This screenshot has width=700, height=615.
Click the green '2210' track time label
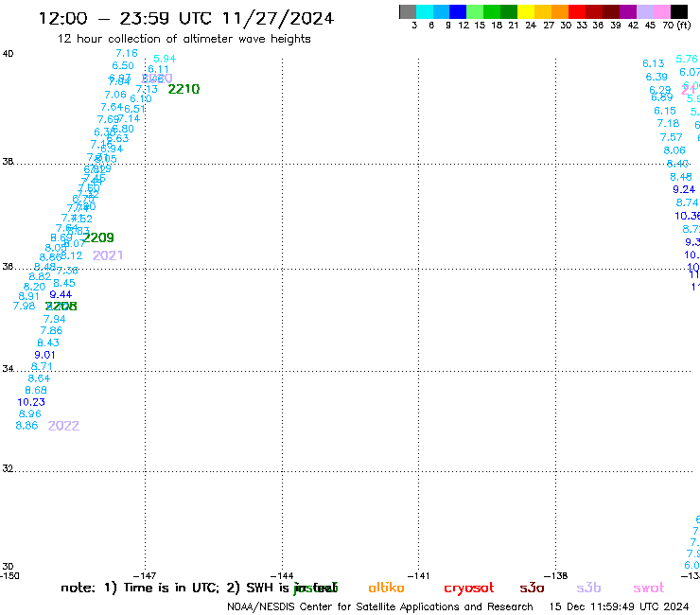(184, 89)
